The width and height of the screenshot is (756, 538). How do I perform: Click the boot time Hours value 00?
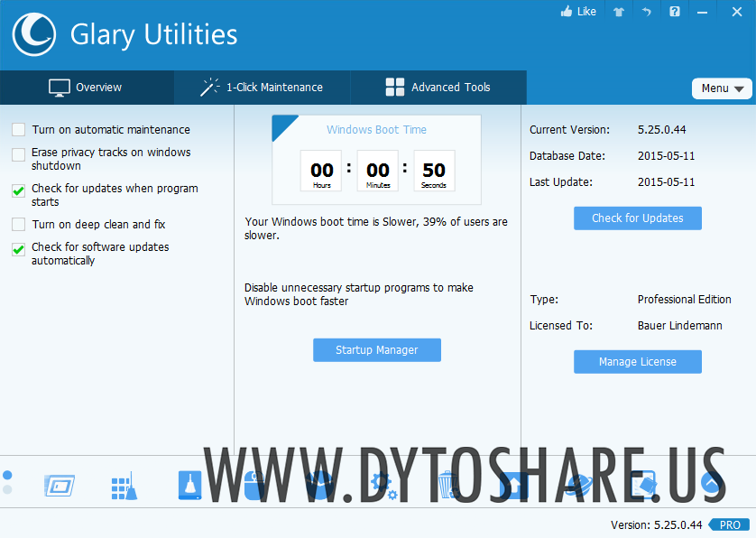[x=321, y=171]
